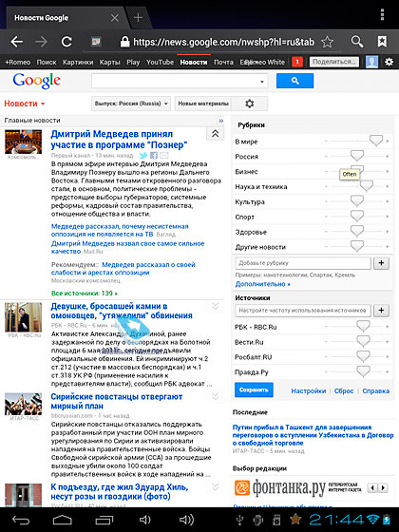Focus the Добавьте рубрику input field
The height and width of the screenshot is (532, 399).
click(303, 263)
